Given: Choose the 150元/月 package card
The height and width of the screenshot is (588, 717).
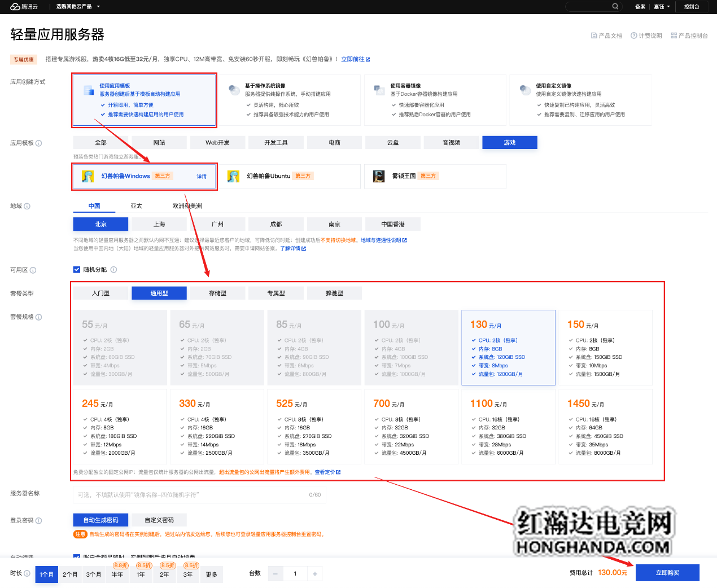Looking at the screenshot, I should tap(606, 348).
